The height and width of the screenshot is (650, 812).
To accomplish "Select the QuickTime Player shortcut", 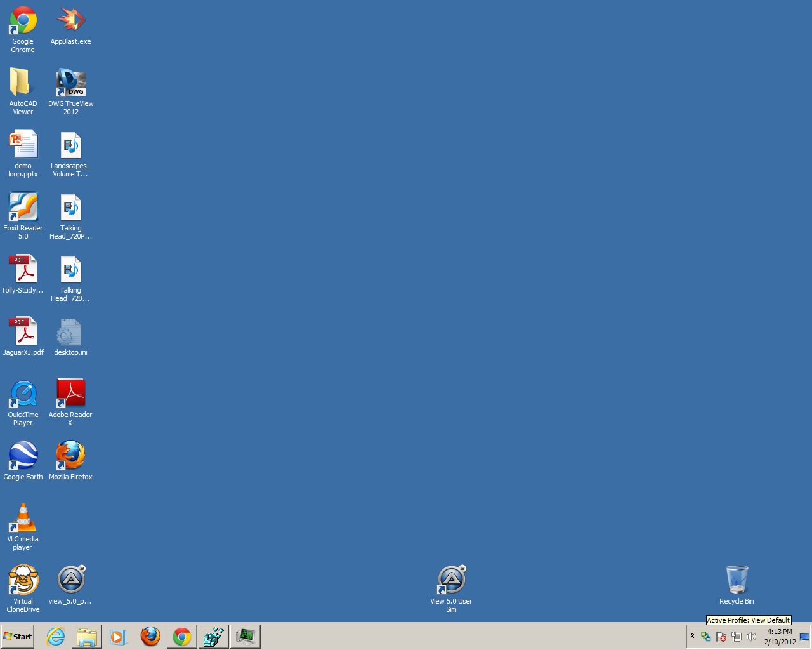I will tap(23, 394).
